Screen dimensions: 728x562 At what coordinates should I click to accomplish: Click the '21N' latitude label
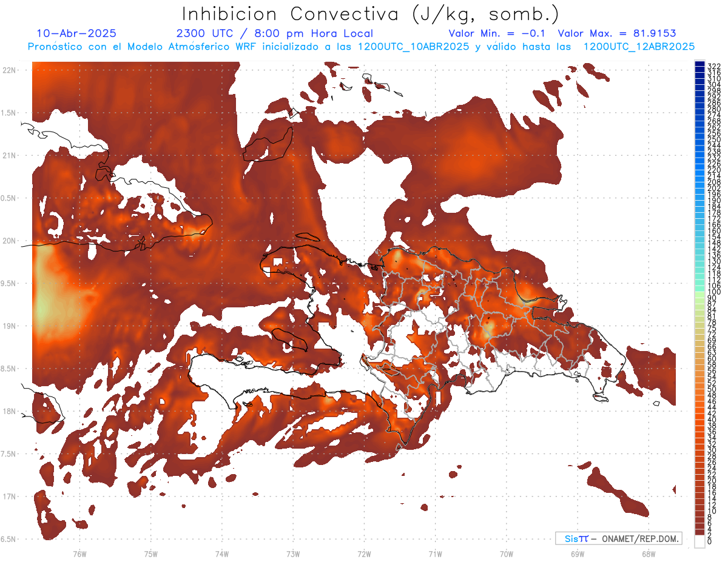tap(10, 156)
